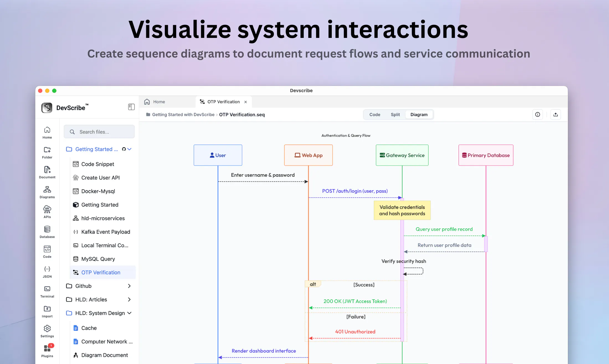Expand the Github folder chevron
Viewport: 609px width, 364px height.
point(129,286)
